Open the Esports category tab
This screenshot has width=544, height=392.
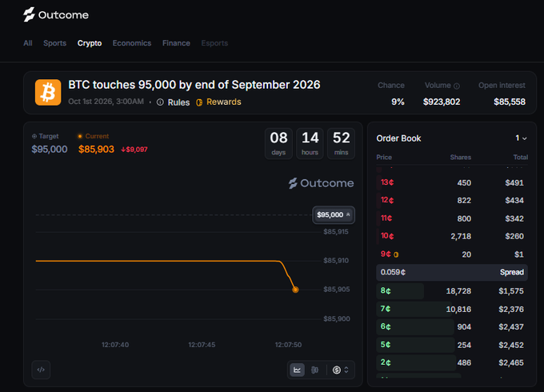[214, 43]
